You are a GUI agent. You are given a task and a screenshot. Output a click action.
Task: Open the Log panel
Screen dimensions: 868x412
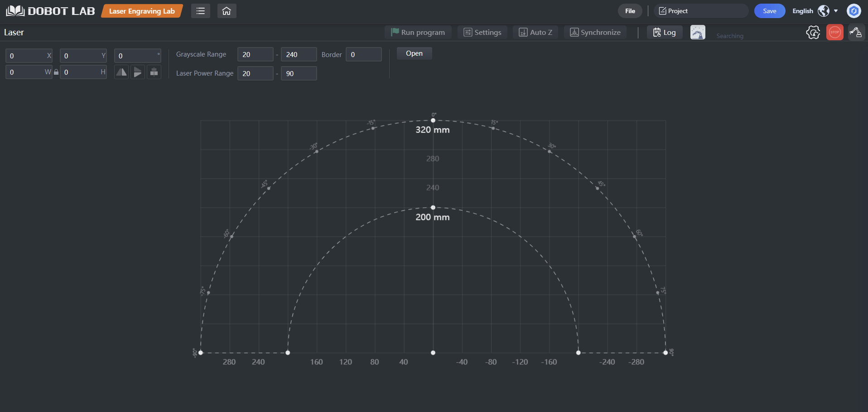click(665, 33)
